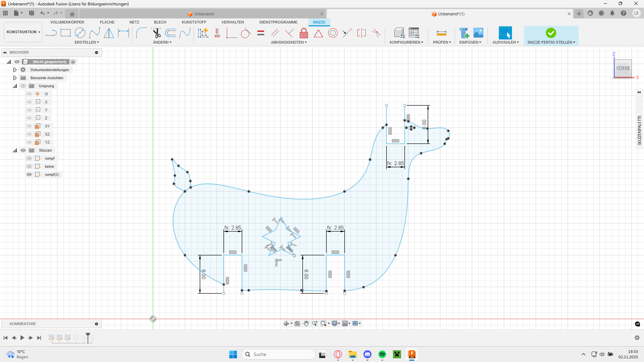Hide the rumpf(2) sketch
The width and height of the screenshot is (644, 362).
coord(29,174)
